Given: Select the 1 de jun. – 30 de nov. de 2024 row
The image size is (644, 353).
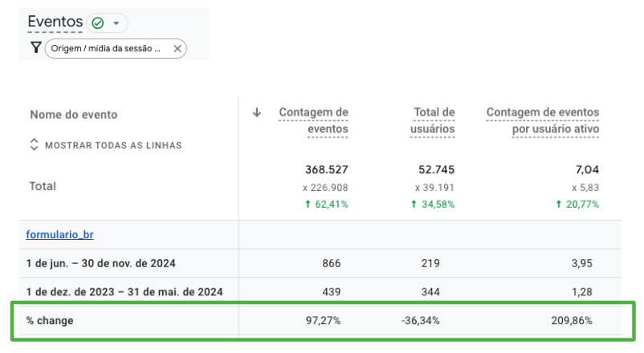Looking at the screenshot, I should click(100, 263).
